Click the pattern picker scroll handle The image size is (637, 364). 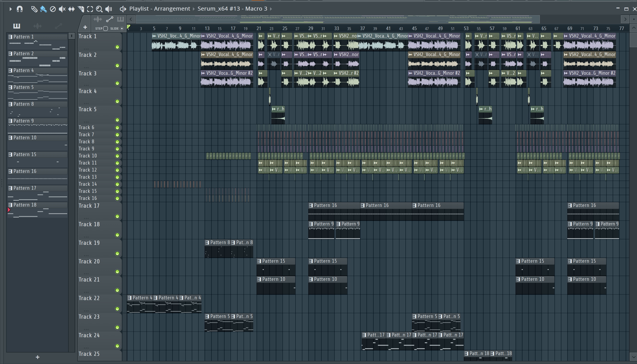click(x=71, y=36)
